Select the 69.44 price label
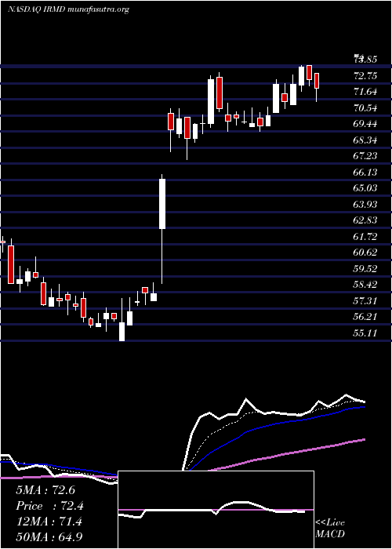392x549 pixels. pos(365,123)
